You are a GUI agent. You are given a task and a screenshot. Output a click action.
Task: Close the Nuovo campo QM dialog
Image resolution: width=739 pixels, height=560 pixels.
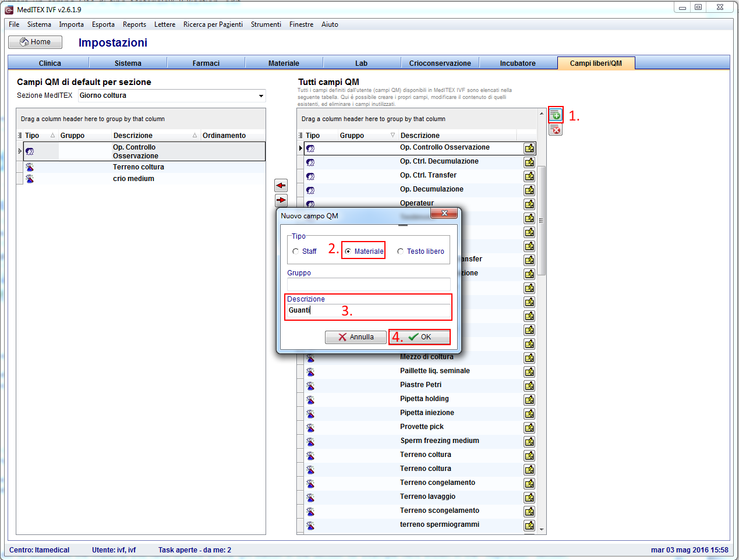(445, 213)
